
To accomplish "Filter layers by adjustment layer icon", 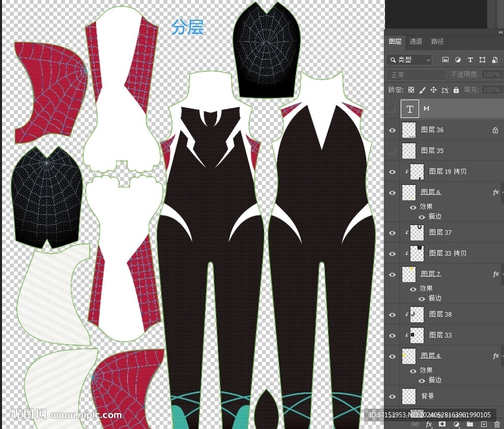I will coord(458,60).
